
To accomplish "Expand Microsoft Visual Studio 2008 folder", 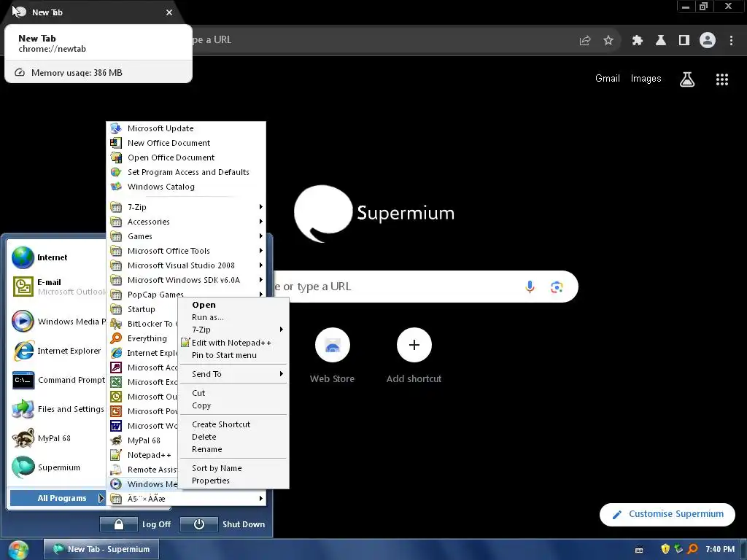I will (186, 265).
